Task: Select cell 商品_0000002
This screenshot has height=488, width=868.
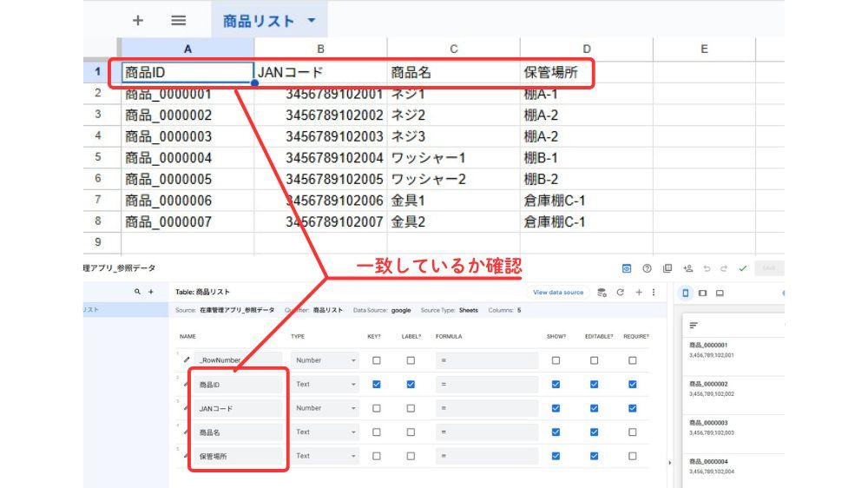Action: pyautogui.click(x=187, y=115)
